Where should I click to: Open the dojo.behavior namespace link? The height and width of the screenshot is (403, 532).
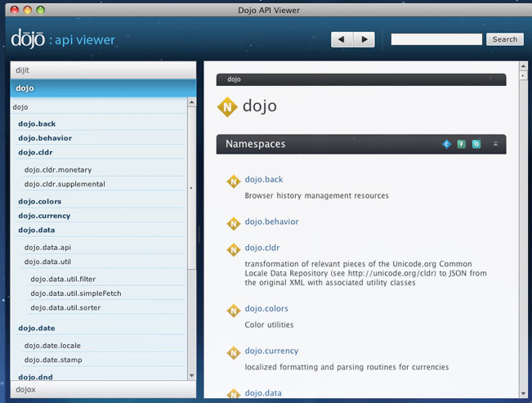tap(272, 222)
